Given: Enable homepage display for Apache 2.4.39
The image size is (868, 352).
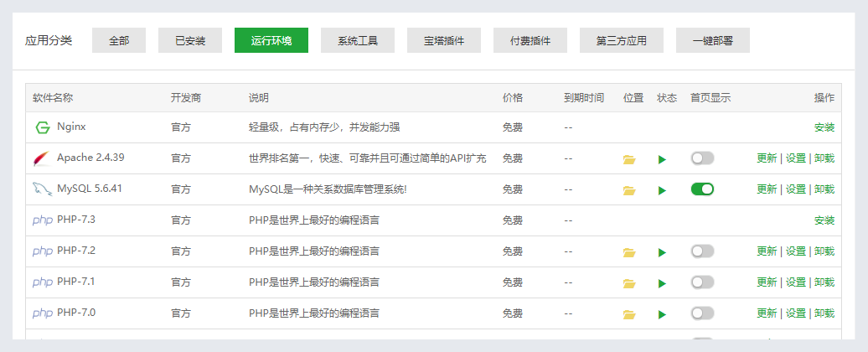Looking at the screenshot, I should point(702,158).
